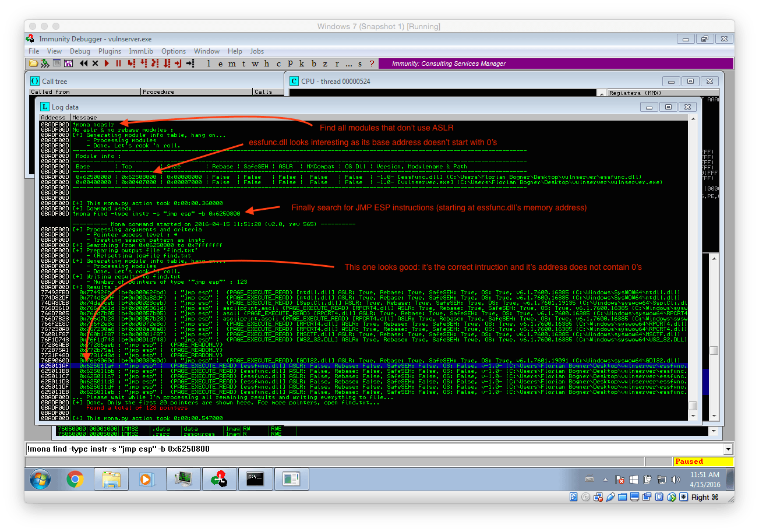Open Google Chrome from the taskbar

point(75,480)
